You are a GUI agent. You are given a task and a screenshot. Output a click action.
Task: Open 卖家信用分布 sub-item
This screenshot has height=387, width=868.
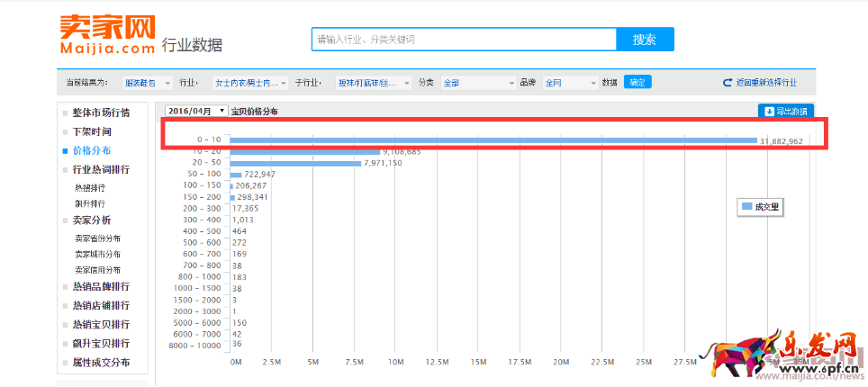97,270
